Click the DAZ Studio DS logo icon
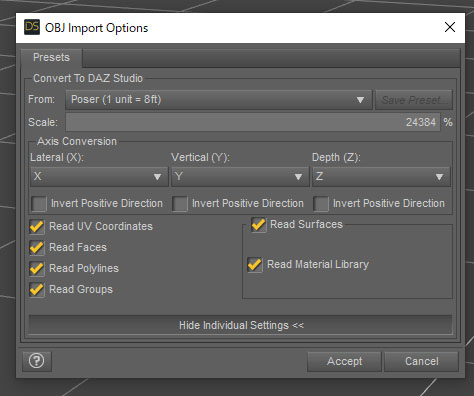The width and height of the screenshot is (474, 396). tap(32, 27)
